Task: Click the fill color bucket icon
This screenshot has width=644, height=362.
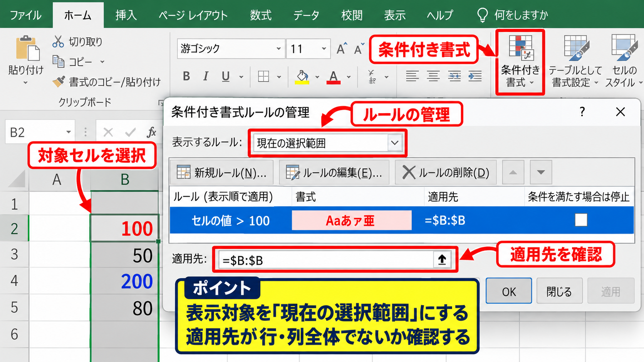Action: click(x=302, y=77)
